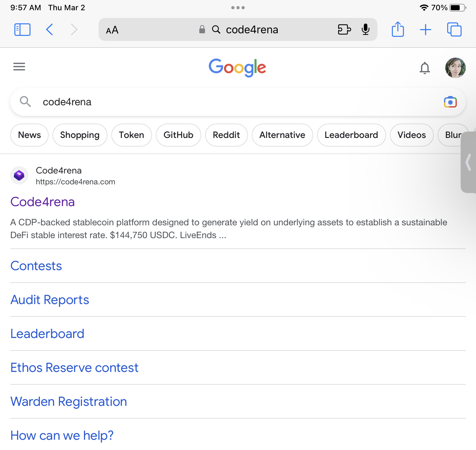
Task: Switch to the Videos search filter
Action: pos(411,135)
